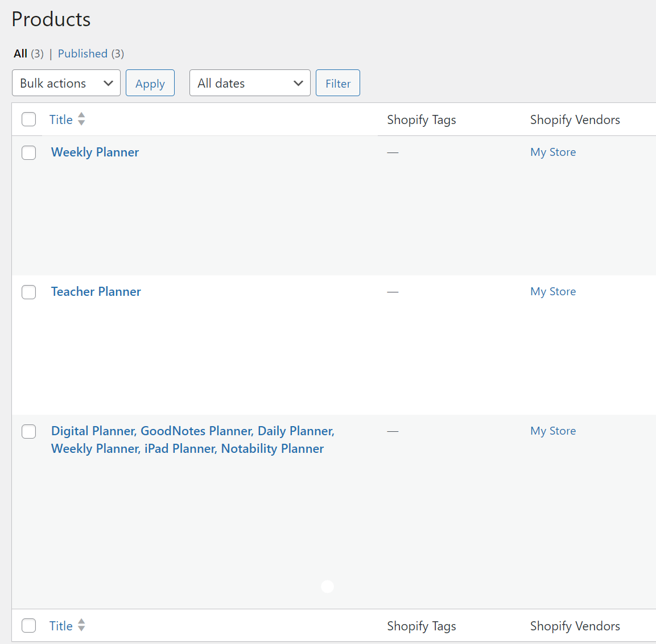Sort by the top Title column header
Screen dimensions: 656x644
(x=61, y=119)
